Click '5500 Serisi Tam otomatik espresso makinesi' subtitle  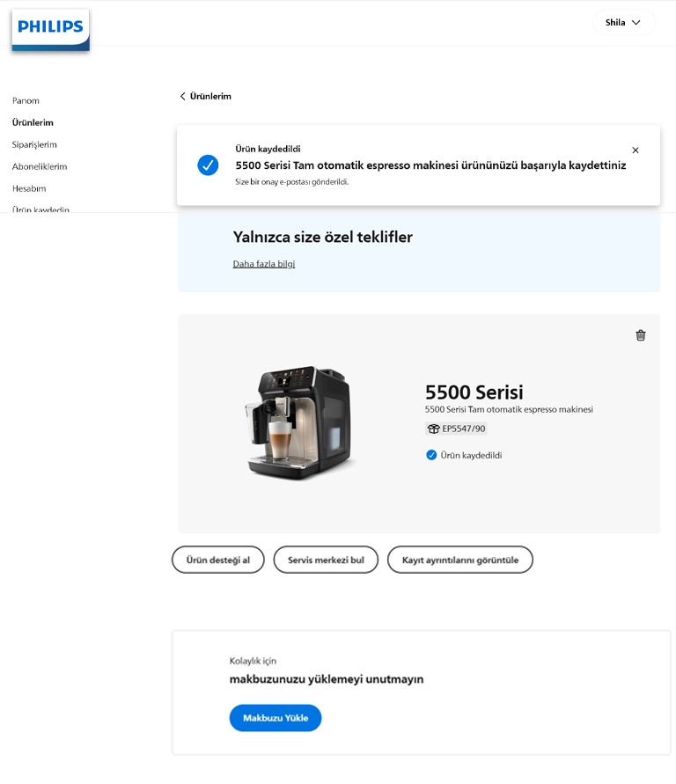[x=509, y=409]
